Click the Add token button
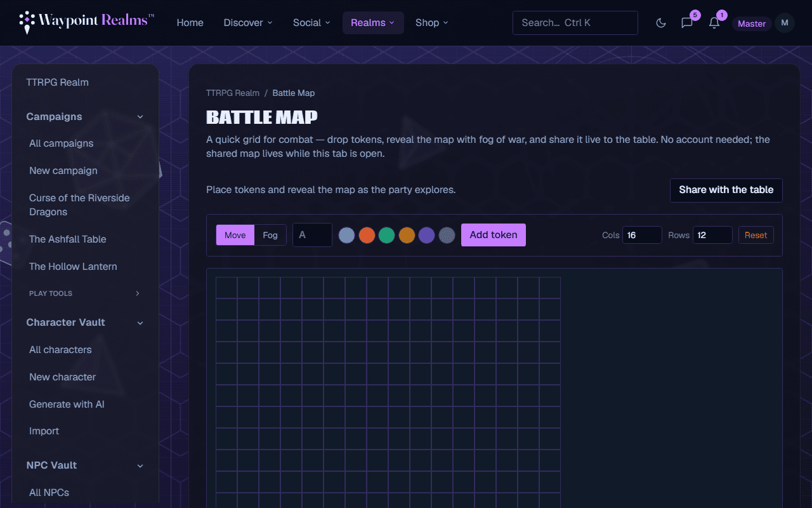The image size is (812, 508). (494, 235)
